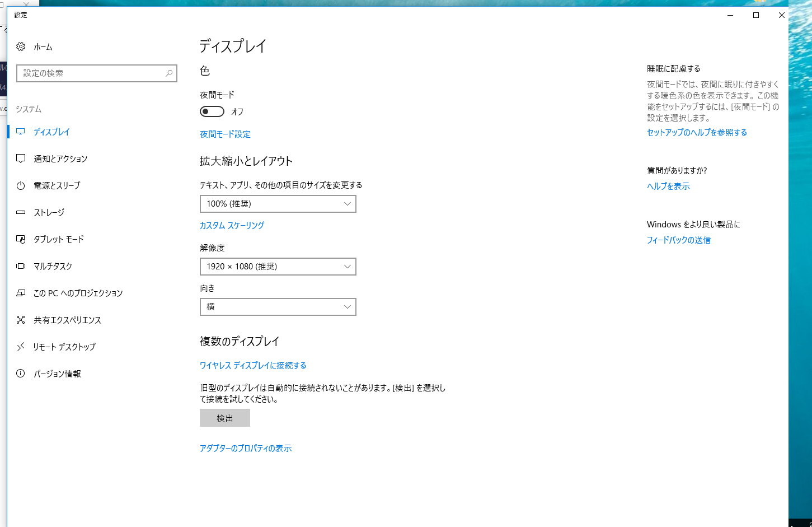The image size is (812, 527).
Task: Open the orientation dropdown showing 横
Action: click(x=278, y=307)
